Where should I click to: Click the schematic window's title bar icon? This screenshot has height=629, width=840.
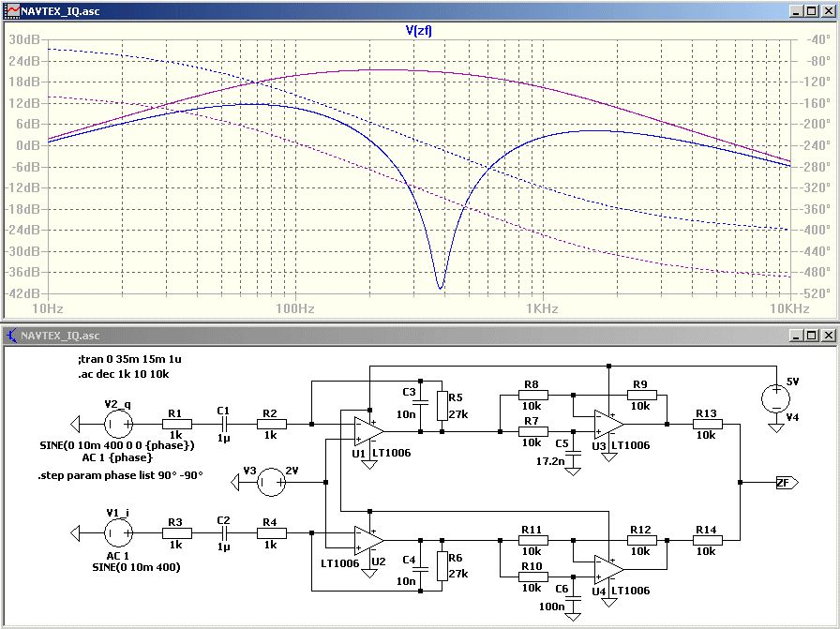point(9,335)
